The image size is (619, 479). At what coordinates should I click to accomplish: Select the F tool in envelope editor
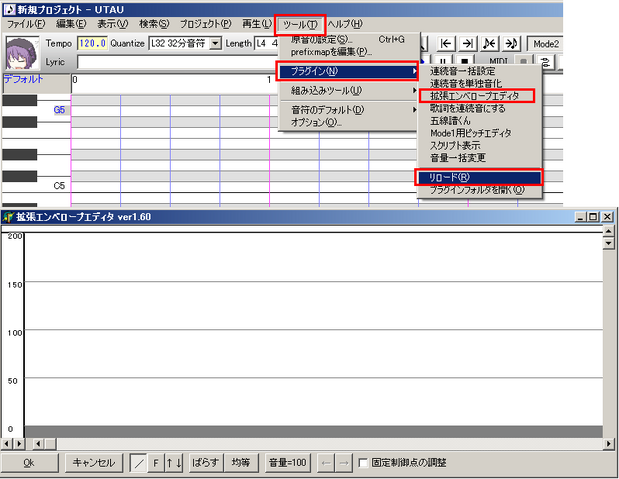[x=156, y=463]
